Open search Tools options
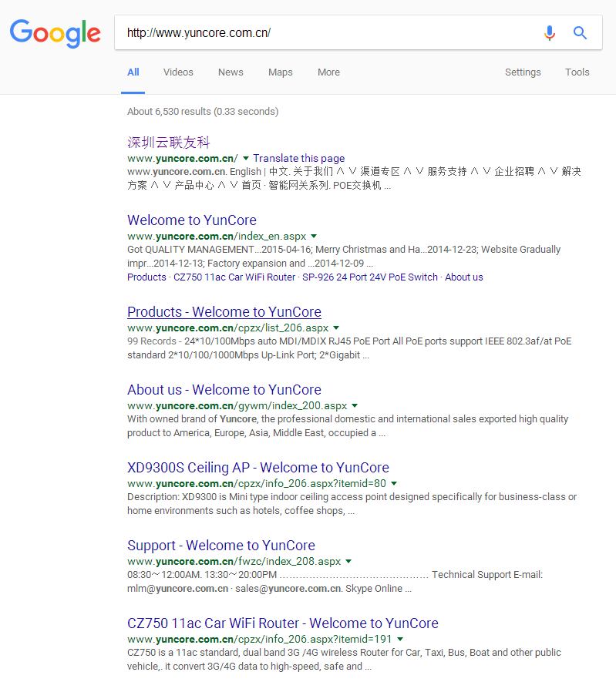This screenshot has height=682, width=616. click(577, 72)
